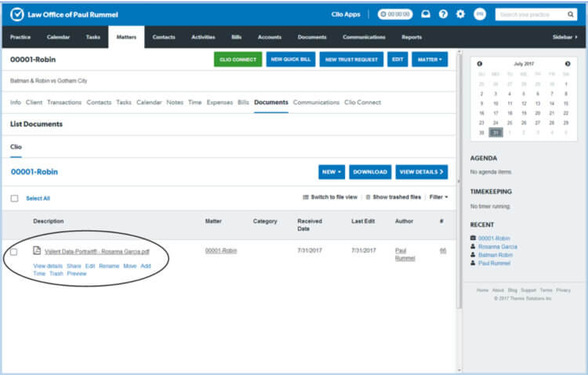Open the notifications inbox icon
Image resolution: width=588 pixels, height=375 pixels.
tap(426, 14)
